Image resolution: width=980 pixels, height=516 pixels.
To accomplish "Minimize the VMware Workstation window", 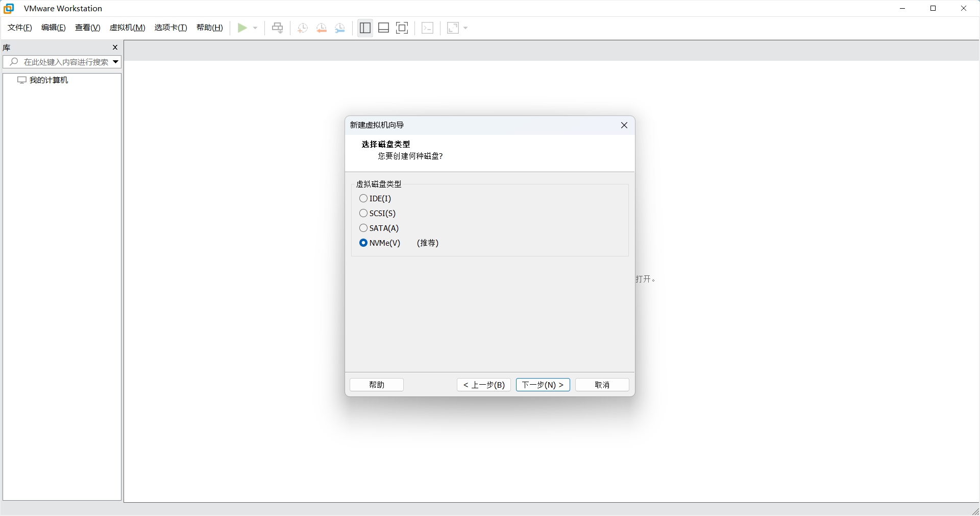I will point(902,8).
